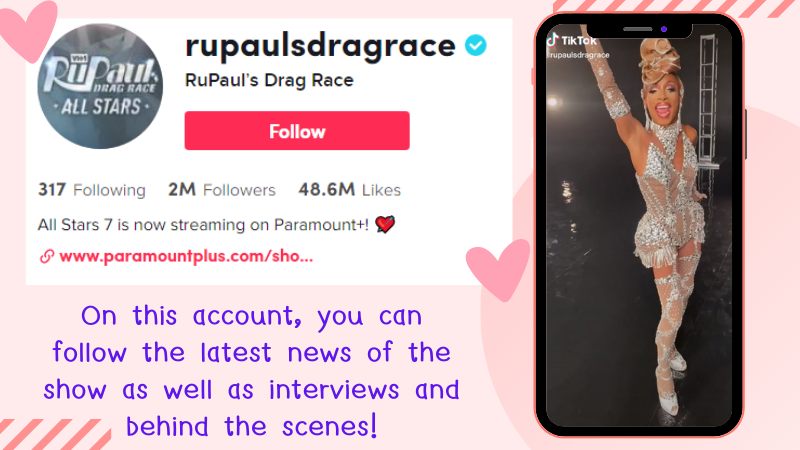Click the blue verified checkmark badge
The image size is (800, 450).
pos(476,45)
